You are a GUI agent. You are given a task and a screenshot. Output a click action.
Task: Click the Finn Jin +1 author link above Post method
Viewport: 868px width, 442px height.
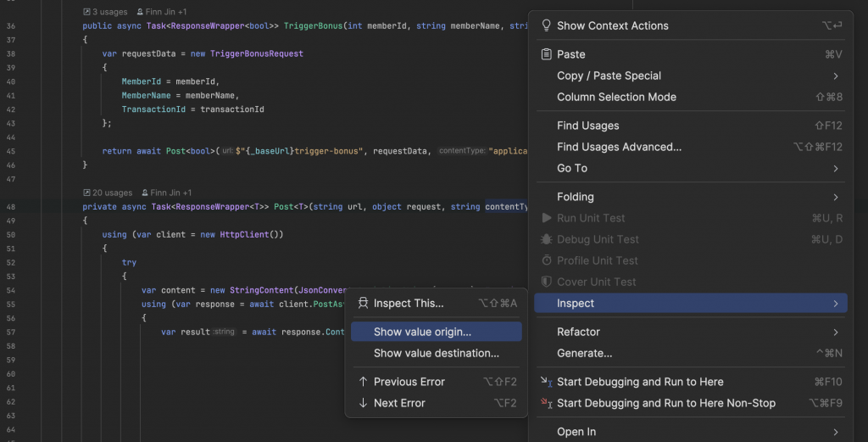(170, 193)
